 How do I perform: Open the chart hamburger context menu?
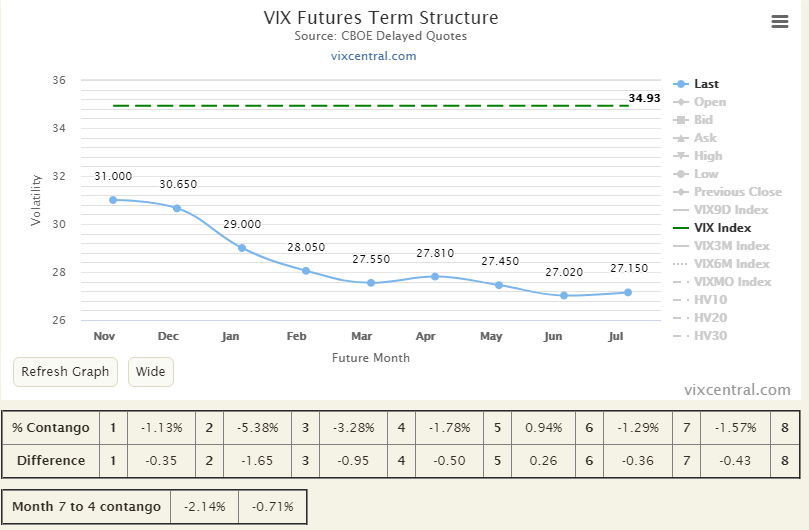[x=781, y=22]
